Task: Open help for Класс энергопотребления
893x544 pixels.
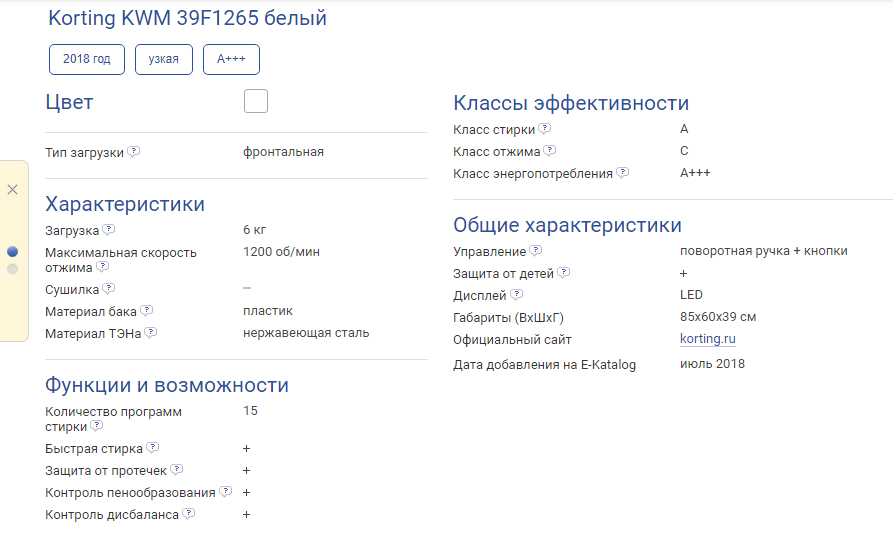Action: (x=623, y=173)
